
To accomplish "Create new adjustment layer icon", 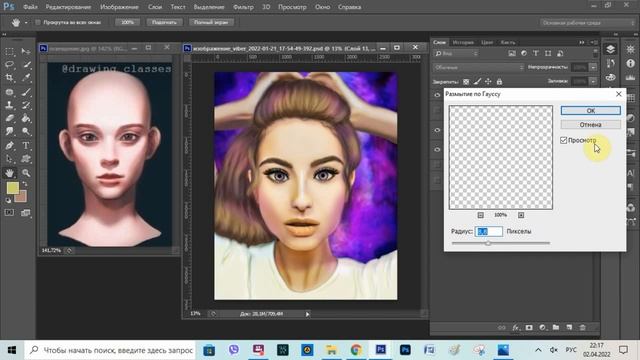I will click(542, 327).
